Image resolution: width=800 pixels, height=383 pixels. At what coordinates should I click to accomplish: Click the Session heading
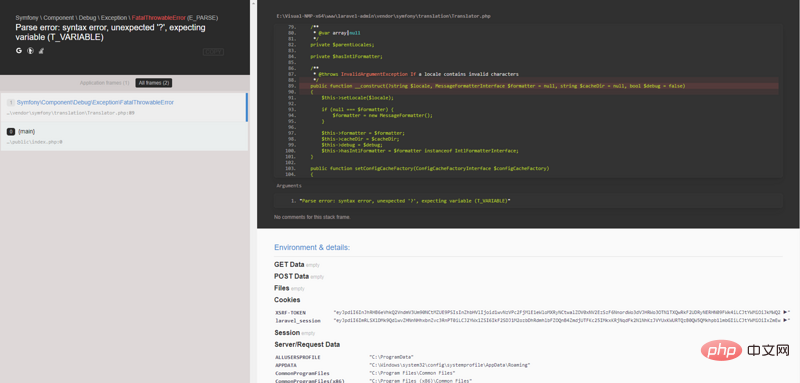point(287,333)
